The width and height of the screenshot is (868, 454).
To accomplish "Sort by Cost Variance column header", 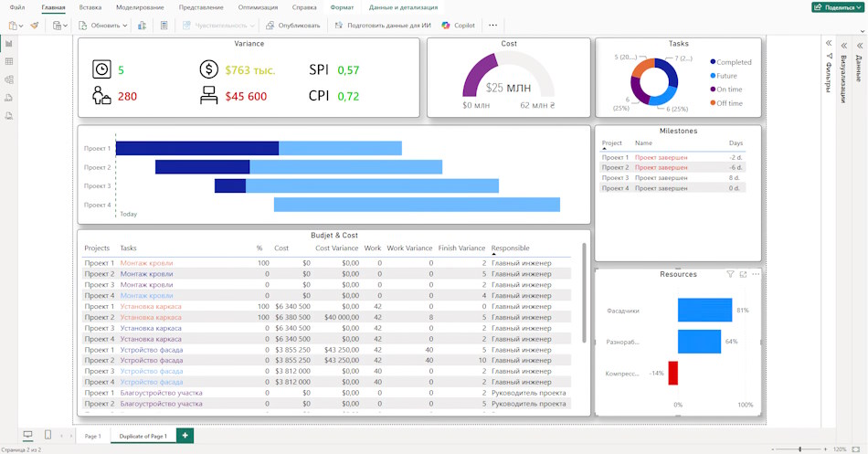I will coord(336,248).
